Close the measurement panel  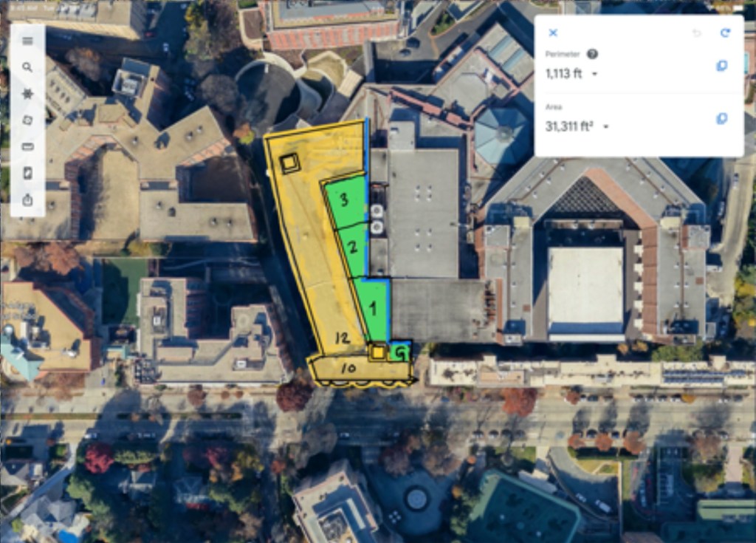click(553, 33)
